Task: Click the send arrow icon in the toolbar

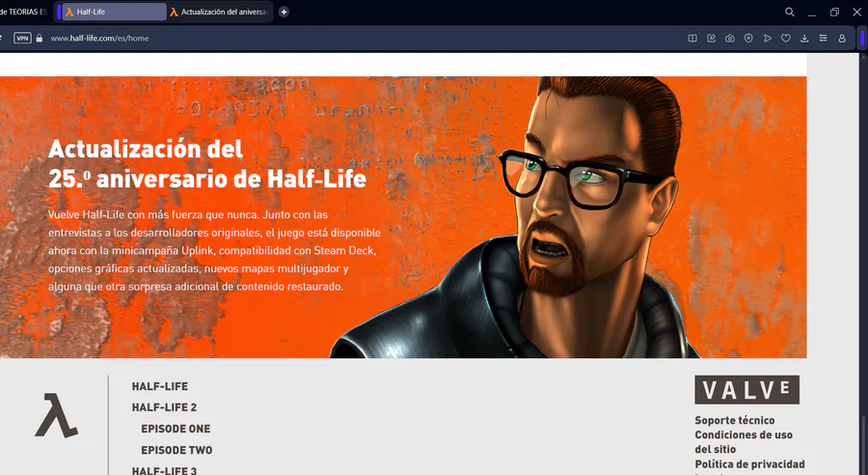Action: [768, 39]
